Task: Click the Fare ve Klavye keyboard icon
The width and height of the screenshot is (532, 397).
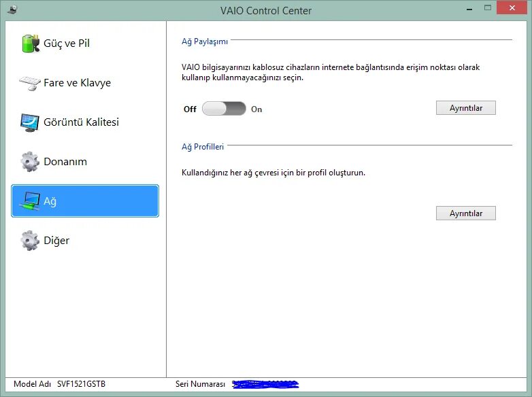Action: 30,83
